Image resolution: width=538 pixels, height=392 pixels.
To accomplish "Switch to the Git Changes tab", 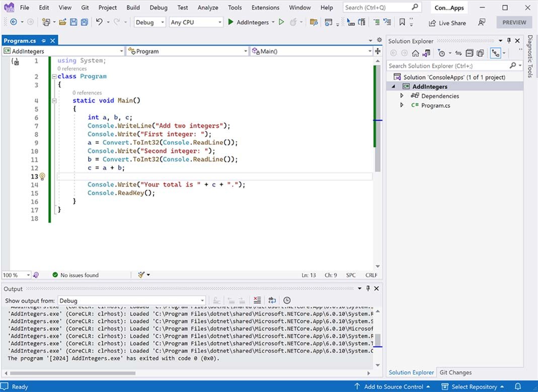I will [x=455, y=372].
